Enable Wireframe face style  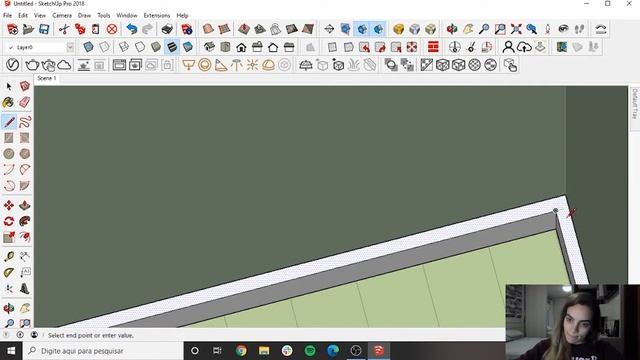(124, 47)
